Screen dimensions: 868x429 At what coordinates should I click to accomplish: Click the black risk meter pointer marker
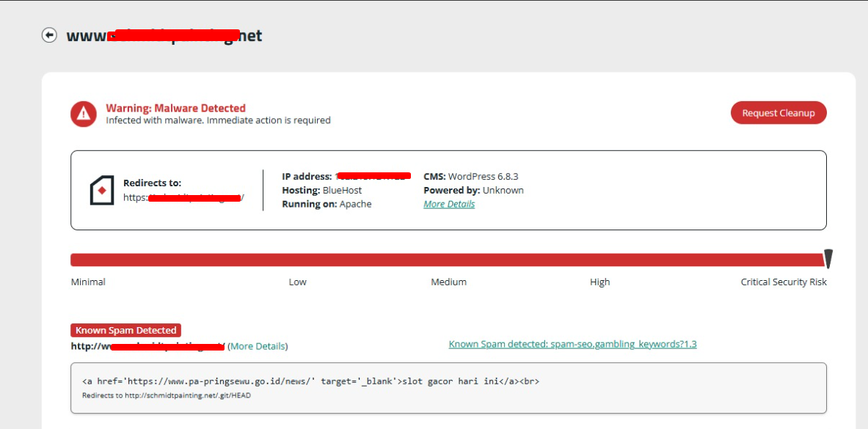coord(828,259)
